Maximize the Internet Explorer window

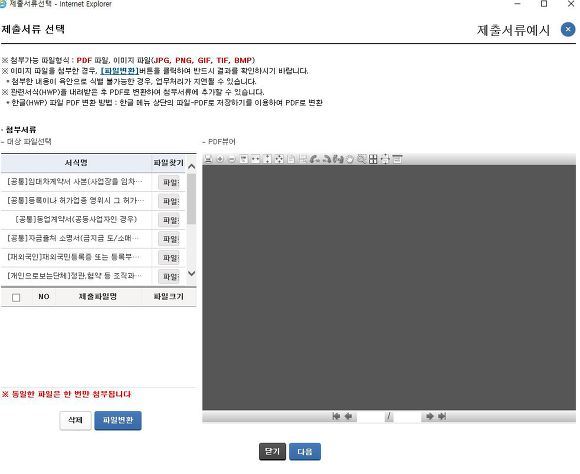pos(544,4)
